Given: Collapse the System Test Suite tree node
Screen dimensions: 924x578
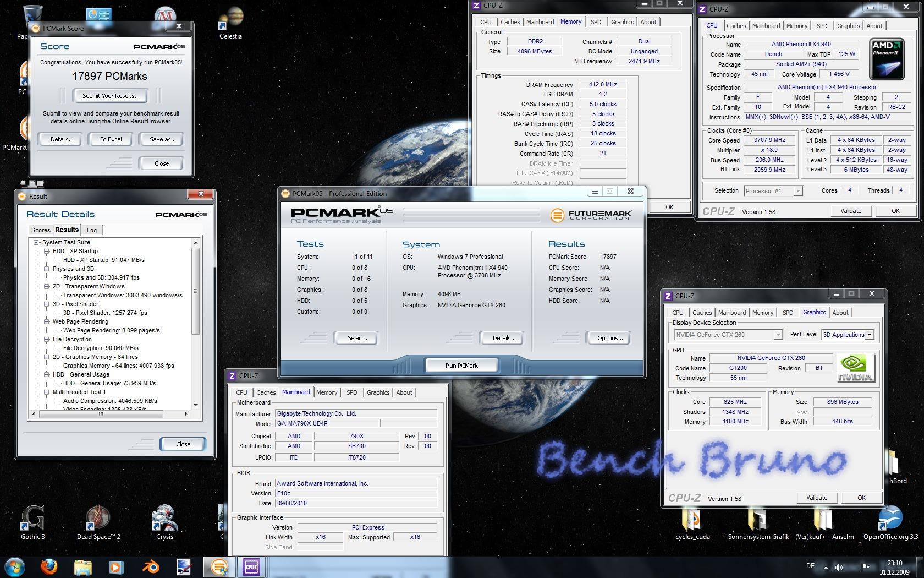Looking at the screenshot, I should pyautogui.click(x=36, y=242).
